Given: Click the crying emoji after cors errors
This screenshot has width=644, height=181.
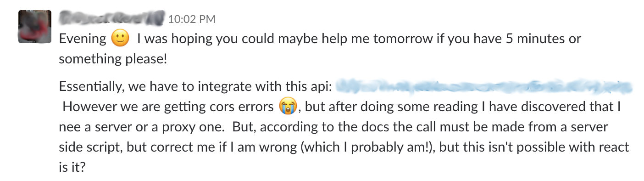Looking at the screenshot, I should pos(288,106).
